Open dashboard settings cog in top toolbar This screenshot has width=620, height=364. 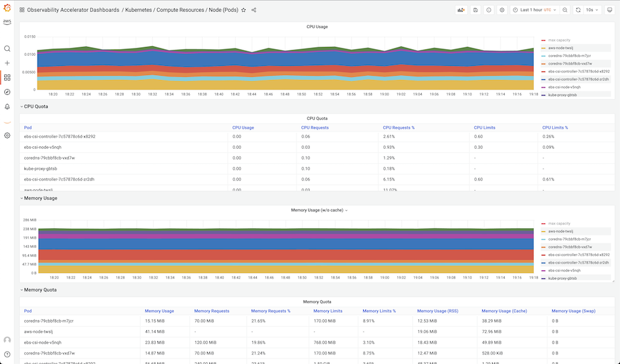click(x=502, y=10)
